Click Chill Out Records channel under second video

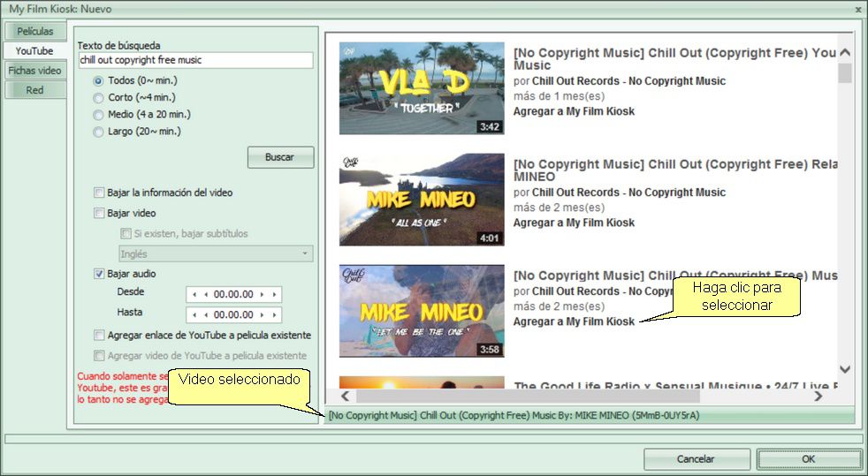(x=628, y=193)
